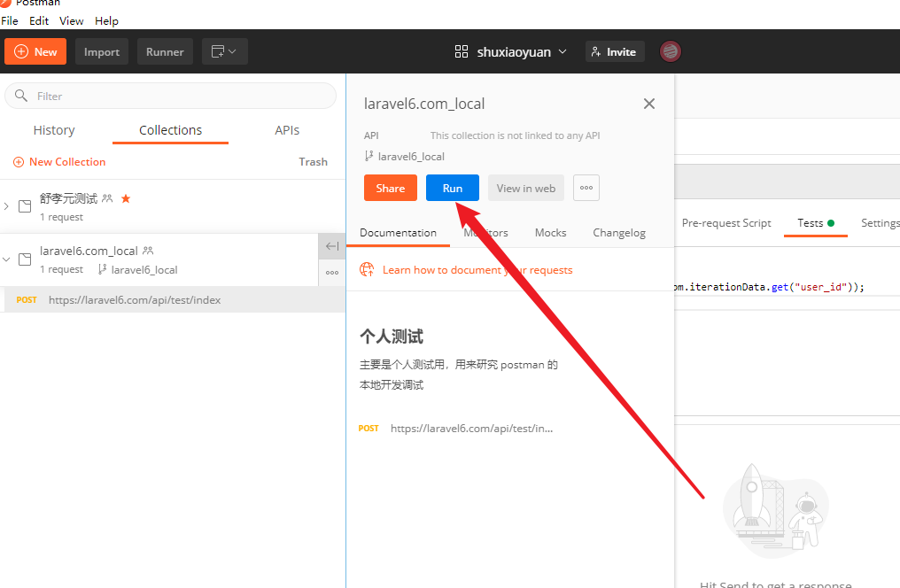Image resolution: width=900 pixels, height=588 pixels.
Task: Open the File menu
Action: tap(10, 20)
